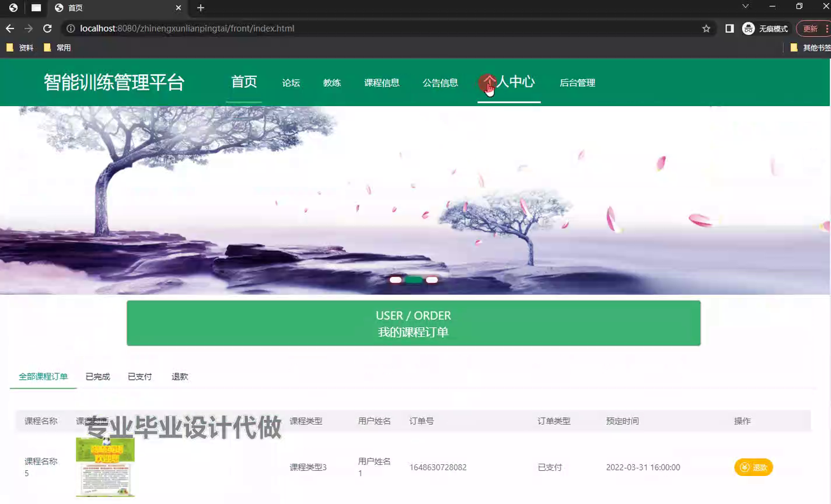
Task: Click the USER / ORDER 我的课程订单 banner
Action: 414,323
